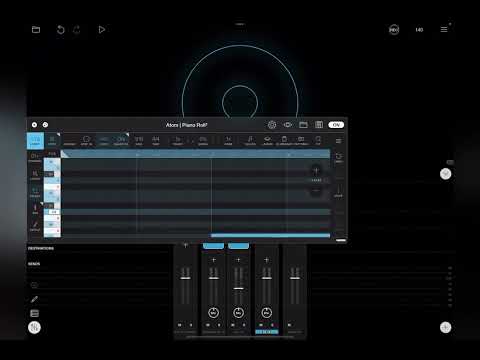Click the play triangle in Atom toolbar
Viewport: 480px width, 360px height.
point(178,141)
